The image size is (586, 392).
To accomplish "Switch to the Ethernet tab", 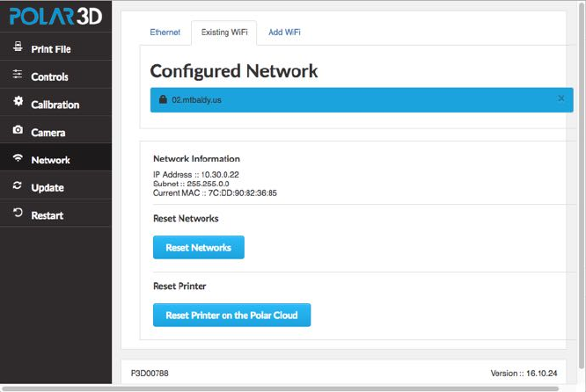I will 165,33.
